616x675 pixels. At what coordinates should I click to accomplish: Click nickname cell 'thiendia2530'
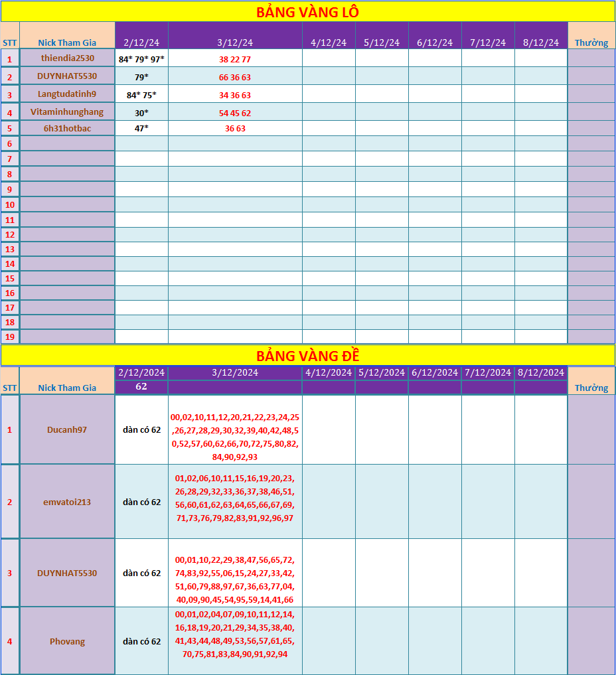68,58
